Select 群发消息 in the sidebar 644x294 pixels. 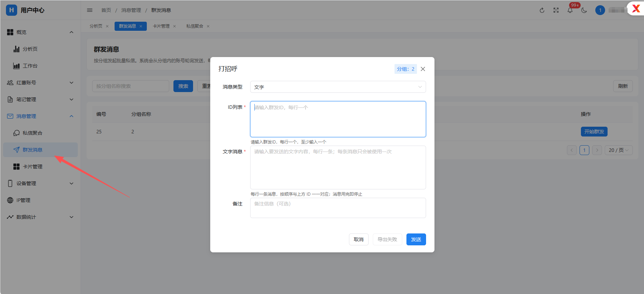(x=40, y=150)
